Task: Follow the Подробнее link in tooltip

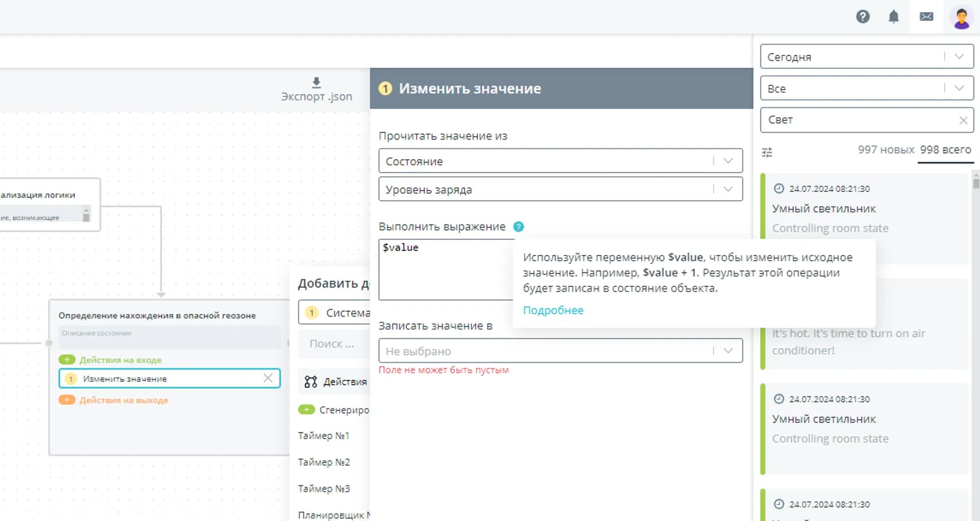Action: tap(553, 310)
